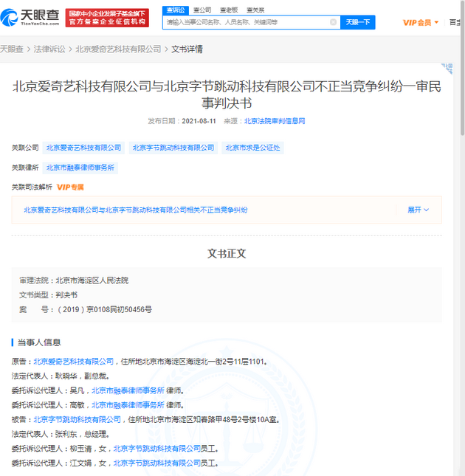Open the related judicial analysis link
Image resolution: width=465 pixels, height=476 pixels.
pos(136,210)
